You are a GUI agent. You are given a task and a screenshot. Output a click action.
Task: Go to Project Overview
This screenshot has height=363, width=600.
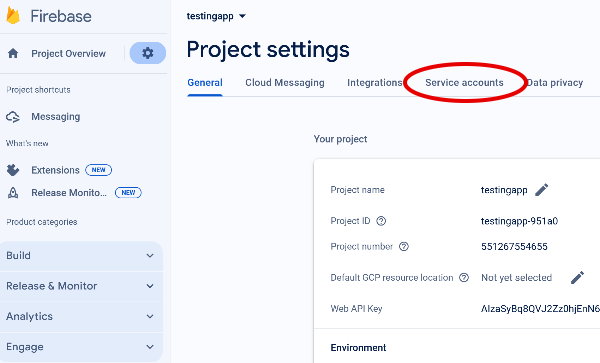68,54
